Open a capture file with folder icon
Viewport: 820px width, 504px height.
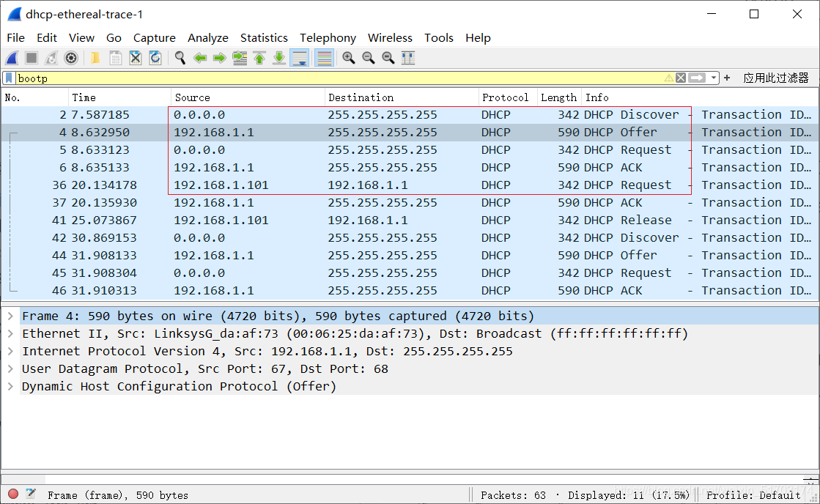(95, 58)
